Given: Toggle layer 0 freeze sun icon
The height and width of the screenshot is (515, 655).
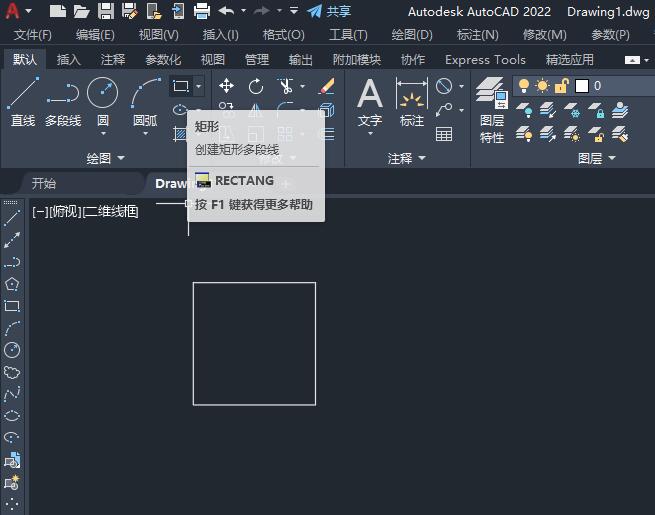Looking at the screenshot, I should pyautogui.click(x=542, y=86).
